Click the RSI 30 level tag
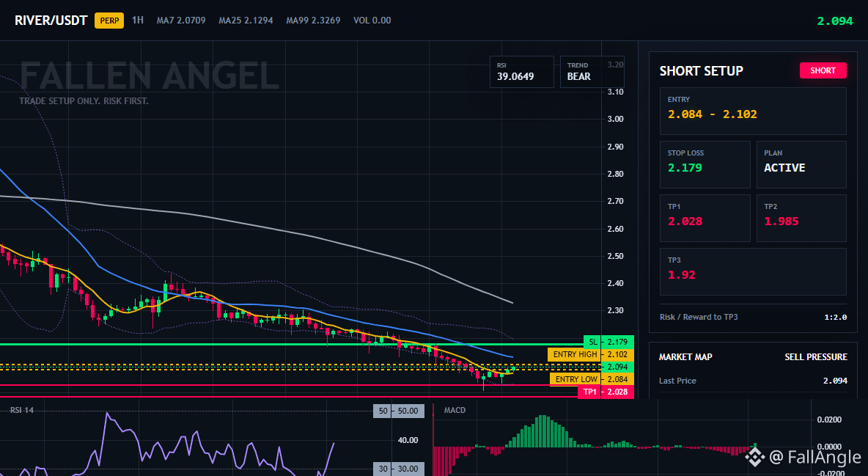 click(x=399, y=469)
